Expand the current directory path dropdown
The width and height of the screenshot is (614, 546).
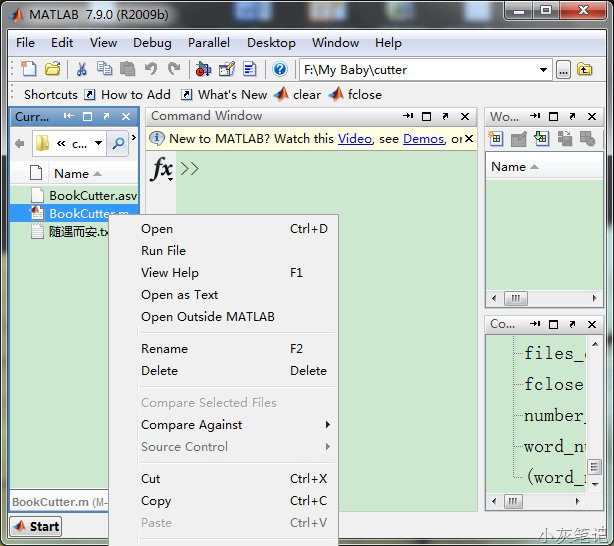(544, 69)
